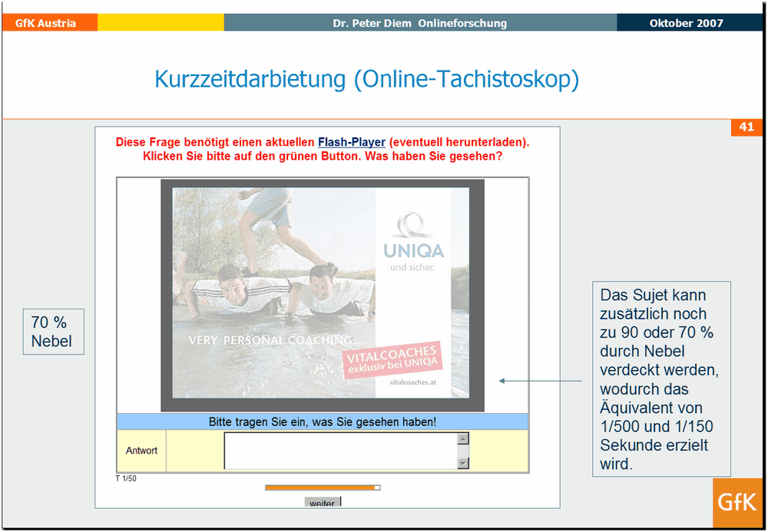Click the 'Dr. Peter Diem Onlineforschung' header
Viewport: 768px width, 532px height.
click(x=420, y=23)
